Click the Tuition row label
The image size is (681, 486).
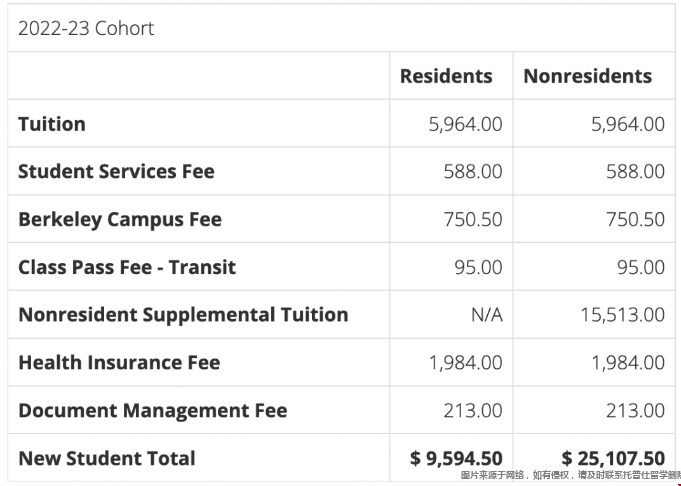coord(52,124)
